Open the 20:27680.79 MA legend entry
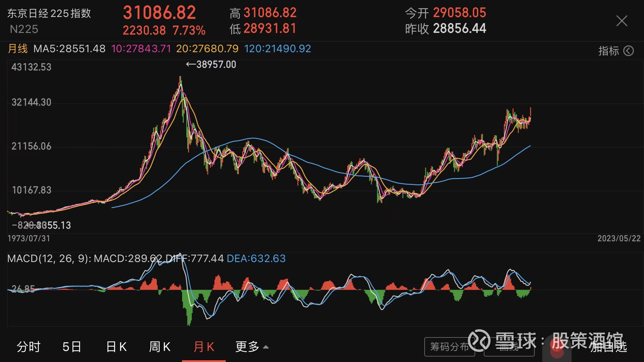644x362 pixels. (x=208, y=49)
